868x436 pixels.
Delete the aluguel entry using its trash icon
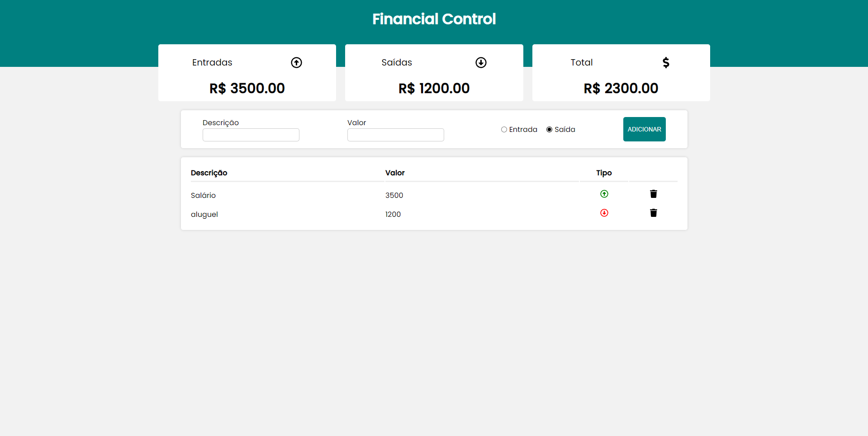[x=653, y=213]
